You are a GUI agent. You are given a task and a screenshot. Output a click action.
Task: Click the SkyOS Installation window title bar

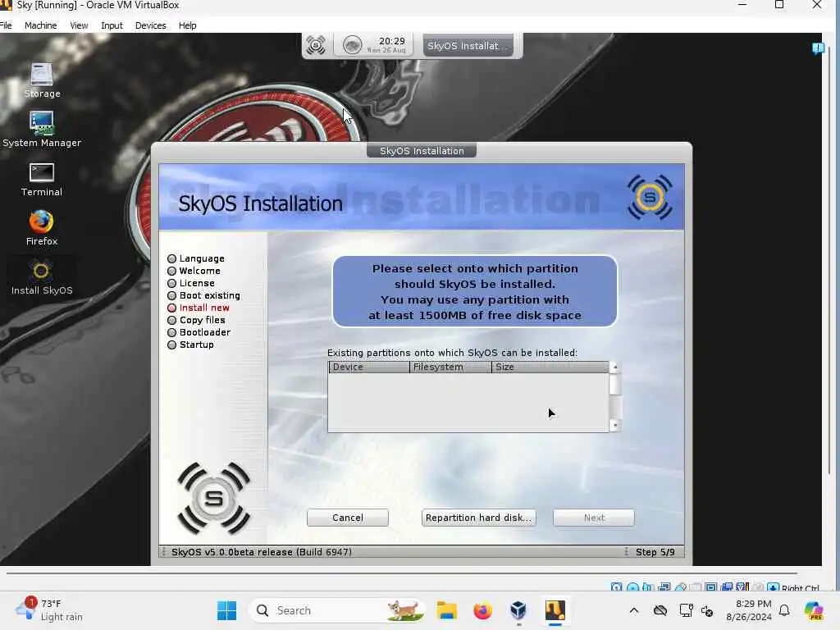point(422,151)
